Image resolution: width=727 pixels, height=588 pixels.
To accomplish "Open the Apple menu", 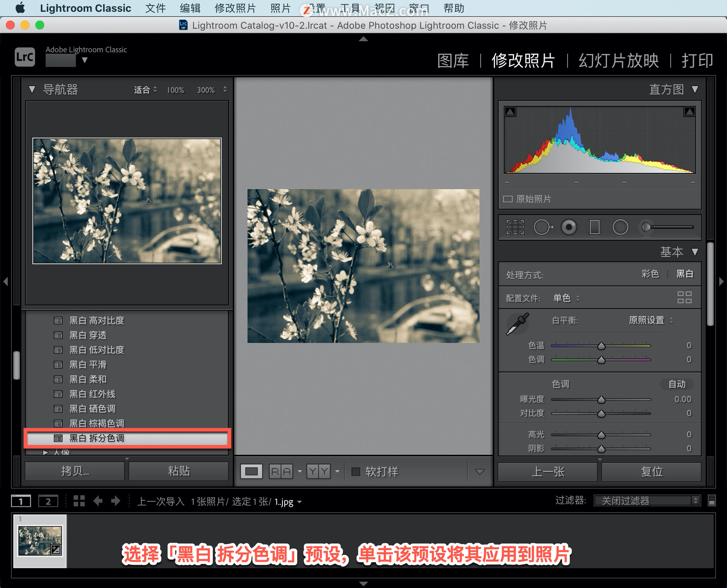I will [20, 8].
